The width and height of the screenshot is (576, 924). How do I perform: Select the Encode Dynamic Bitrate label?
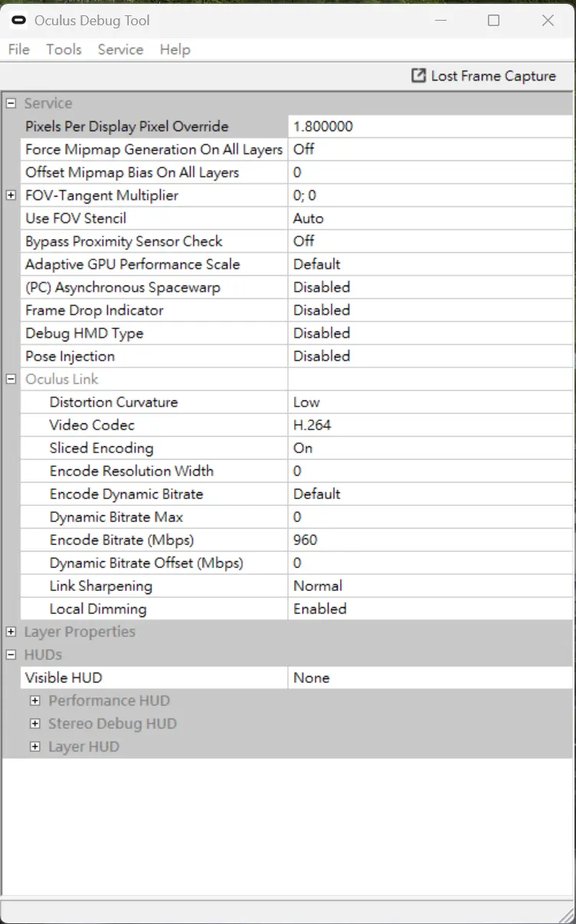click(x=126, y=494)
